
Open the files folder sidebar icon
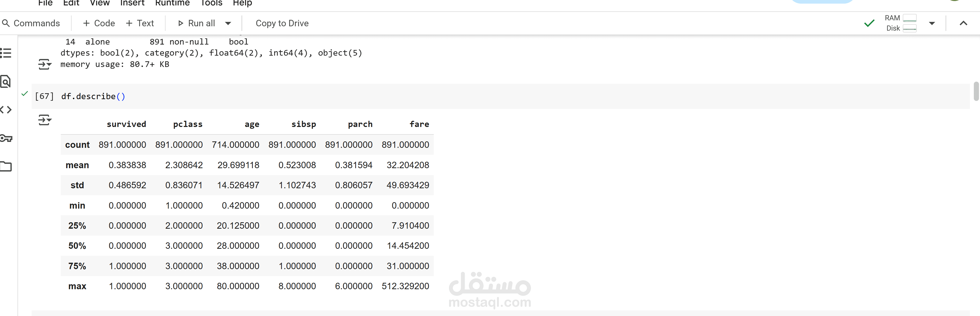click(x=6, y=166)
